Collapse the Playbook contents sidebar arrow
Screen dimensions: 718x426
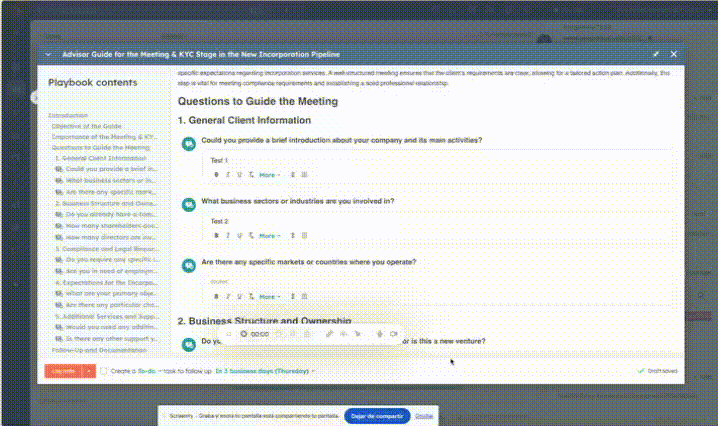pyautogui.click(x=34, y=97)
